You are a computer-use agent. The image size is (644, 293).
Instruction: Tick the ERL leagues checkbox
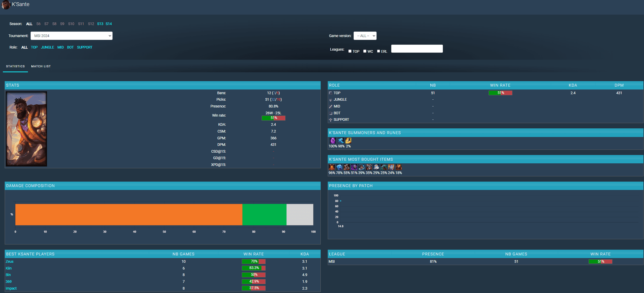378,51
